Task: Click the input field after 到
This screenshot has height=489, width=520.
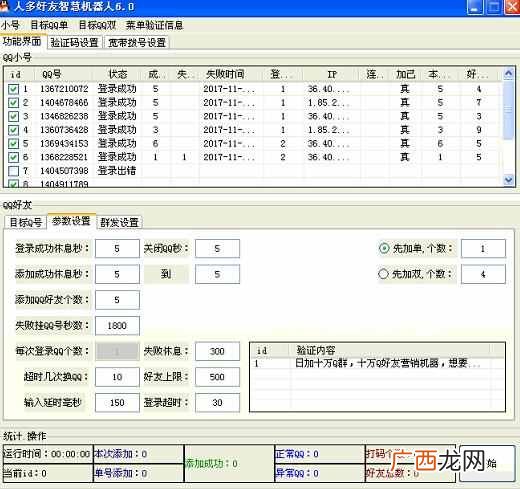Action: [x=217, y=274]
